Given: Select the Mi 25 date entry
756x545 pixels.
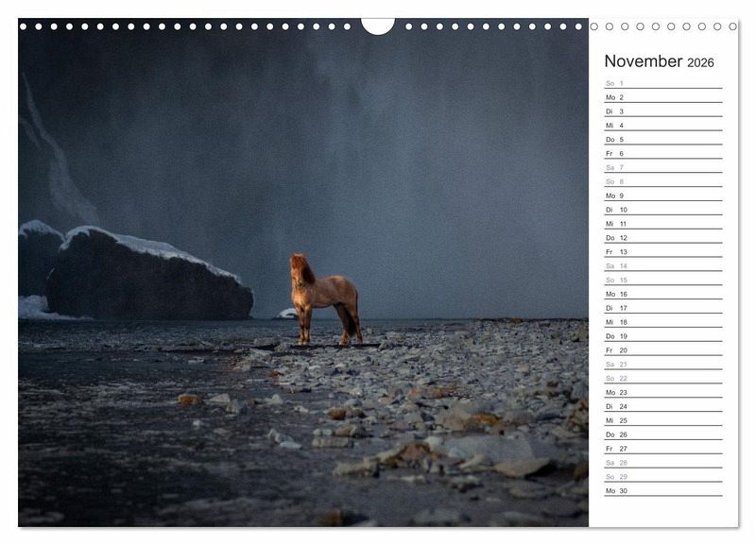Looking at the screenshot, I should [x=662, y=420].
